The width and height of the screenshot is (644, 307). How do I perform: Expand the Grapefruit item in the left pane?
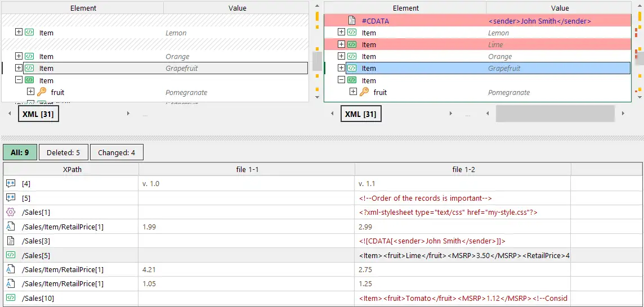pyautogui.click(x=19, y=67)
